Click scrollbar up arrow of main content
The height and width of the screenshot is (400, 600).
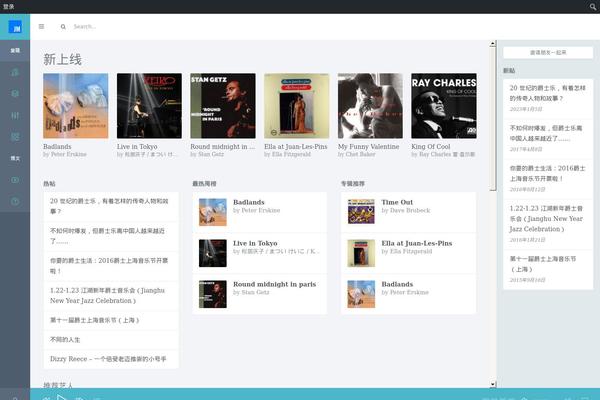click(493, 44)
